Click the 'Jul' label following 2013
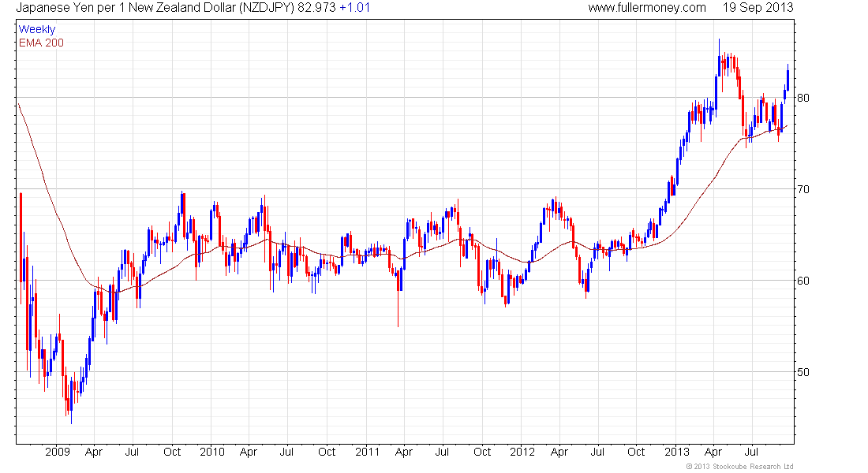 (x=751, y=452)
